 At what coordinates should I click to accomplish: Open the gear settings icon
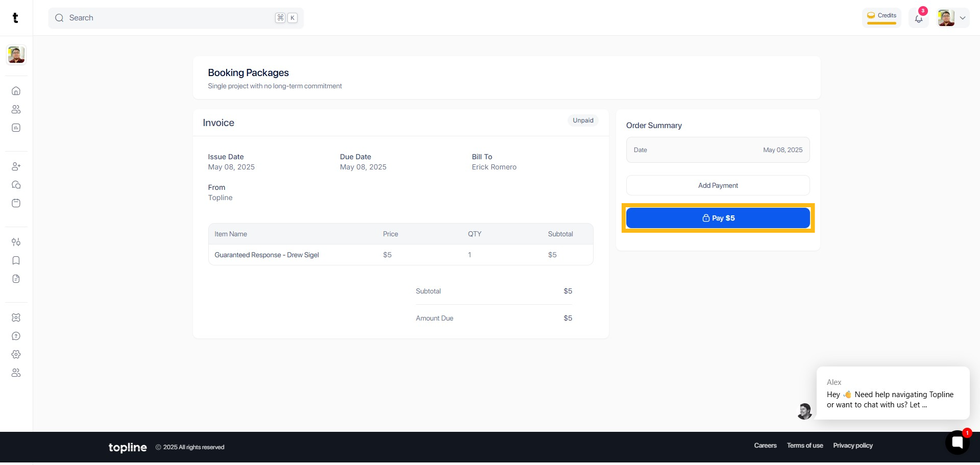(16, 354)
